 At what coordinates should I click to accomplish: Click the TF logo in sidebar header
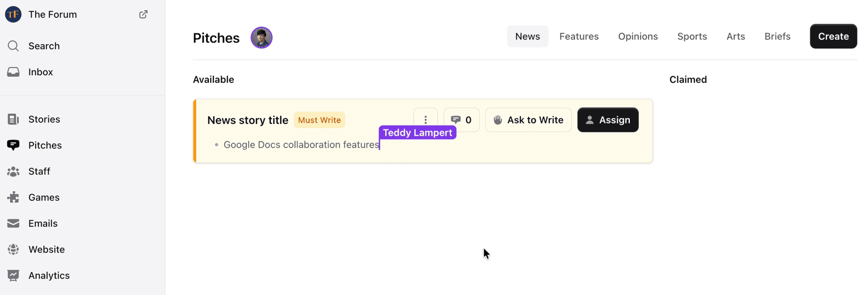click(13, 14)
